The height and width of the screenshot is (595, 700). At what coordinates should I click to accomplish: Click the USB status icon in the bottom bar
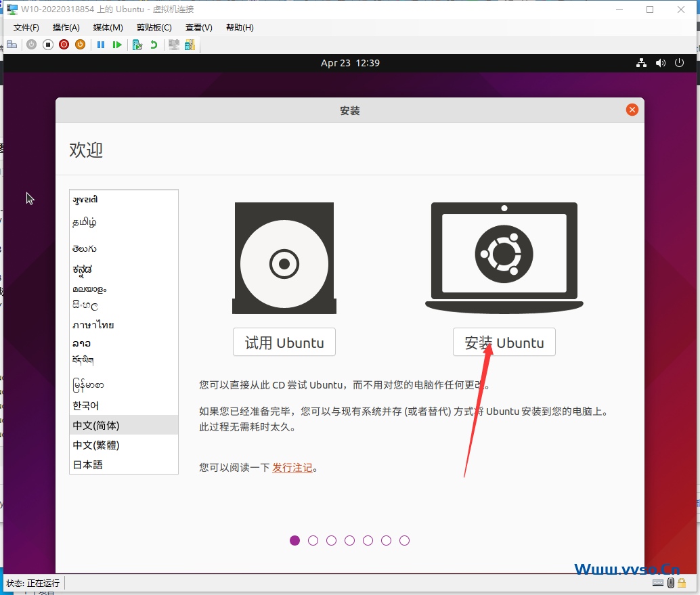[x=670, y=583]
